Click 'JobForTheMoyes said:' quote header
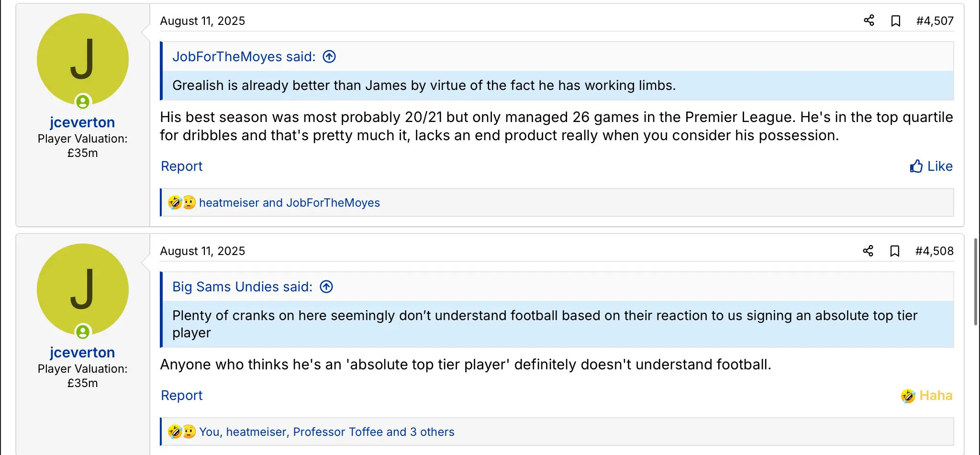Image resolution: width=980 pixels, height=455 pixels. click(x=244, y=57)
